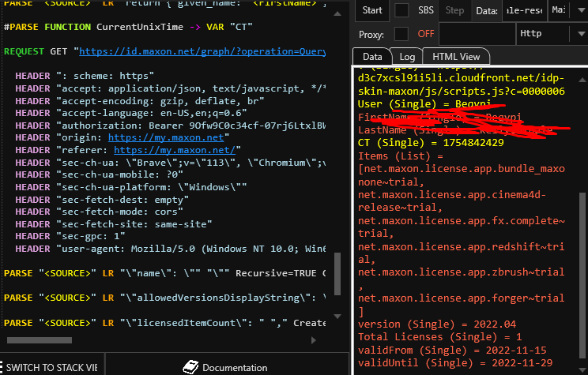
Task: Click the 'net.maxon.license.app.zbrush~trial' entry
Action: click(462, 272)
